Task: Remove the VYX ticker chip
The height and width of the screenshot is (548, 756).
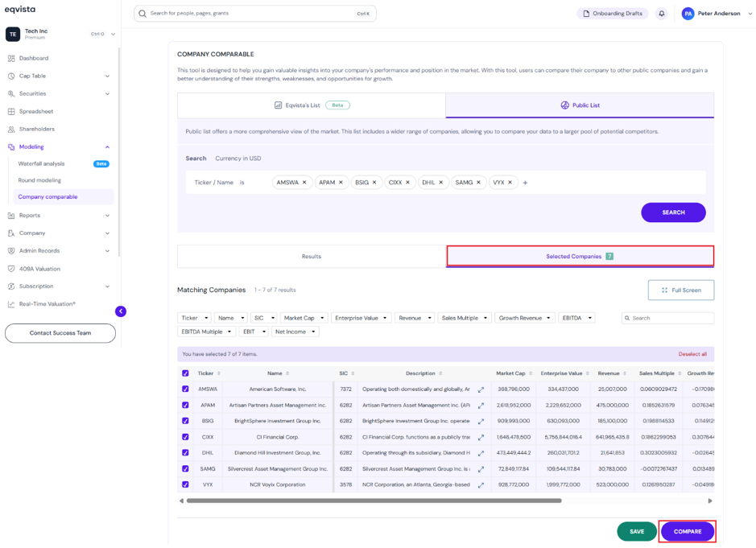Action: pyautogui.click(x=510, y=183)
